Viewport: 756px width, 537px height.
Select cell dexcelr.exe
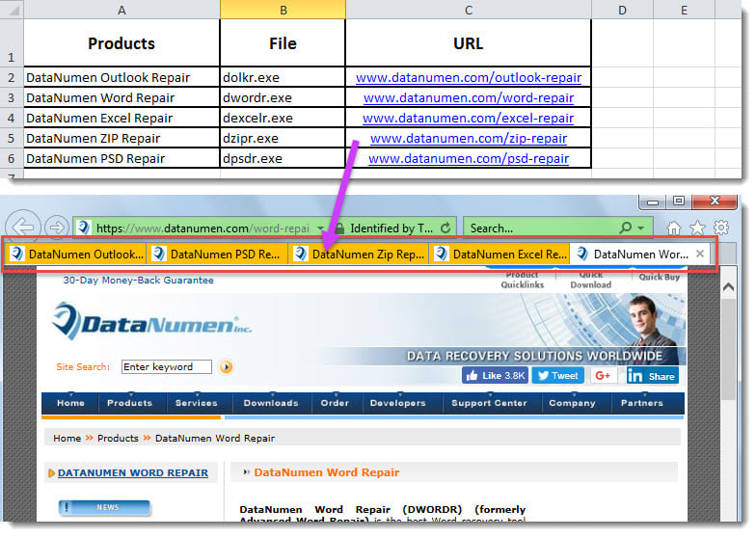(x=283, y=118)
